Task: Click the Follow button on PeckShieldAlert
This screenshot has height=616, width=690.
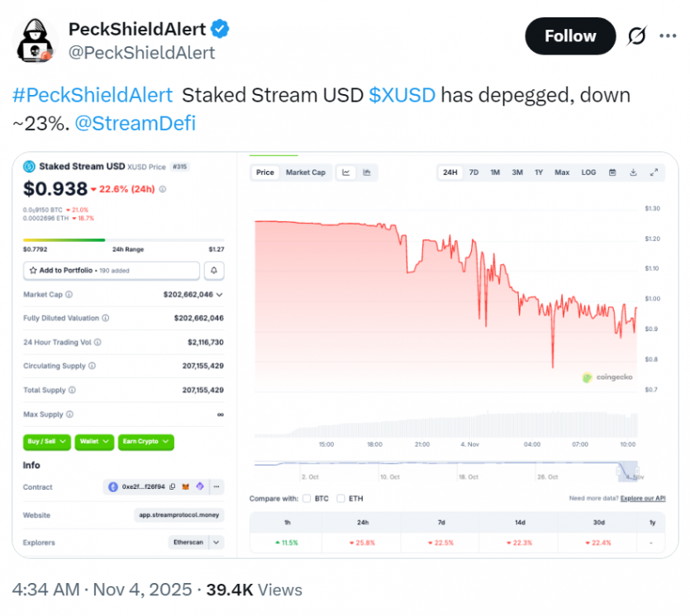Action: click(570, 36)
